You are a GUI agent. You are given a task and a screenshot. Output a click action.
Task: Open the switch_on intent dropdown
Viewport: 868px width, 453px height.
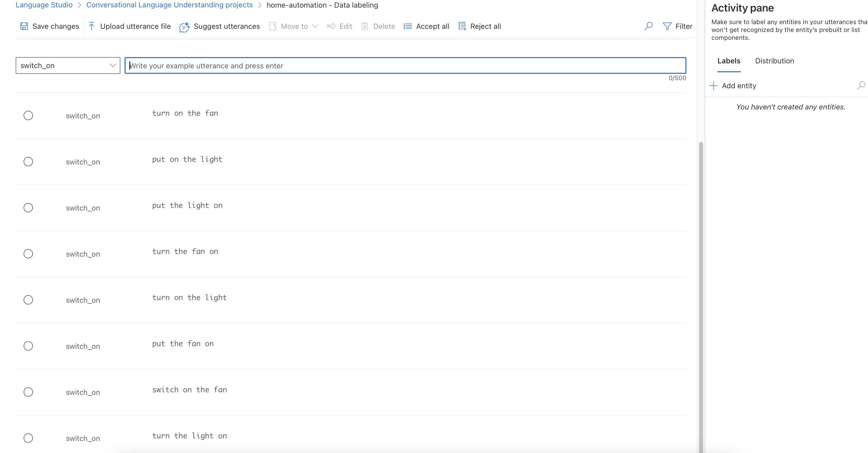[68, 65]
